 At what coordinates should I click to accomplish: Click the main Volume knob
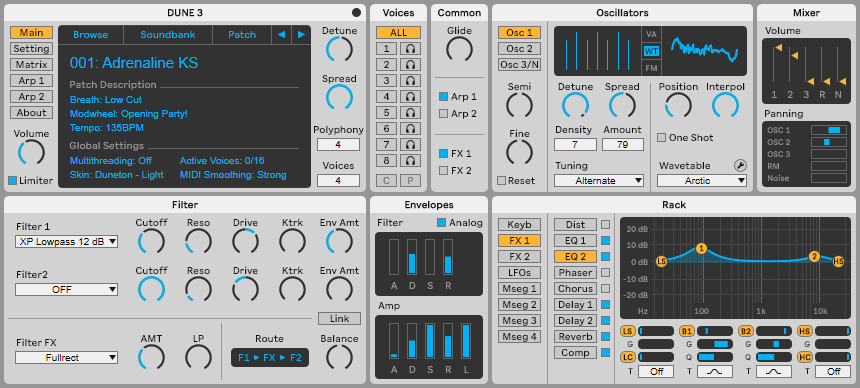point(31,153)
